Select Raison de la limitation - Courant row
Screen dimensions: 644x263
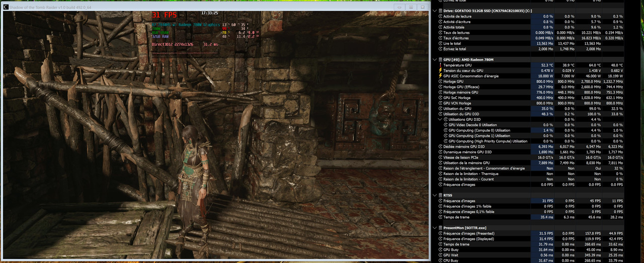tap(467, 179)
